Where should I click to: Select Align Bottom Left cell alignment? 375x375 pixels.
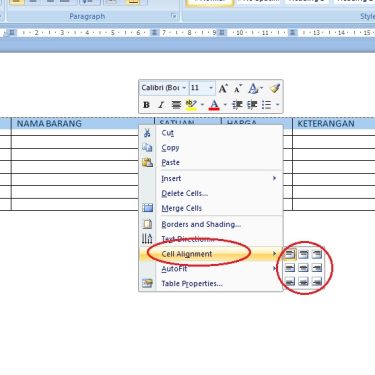point(290,282)
